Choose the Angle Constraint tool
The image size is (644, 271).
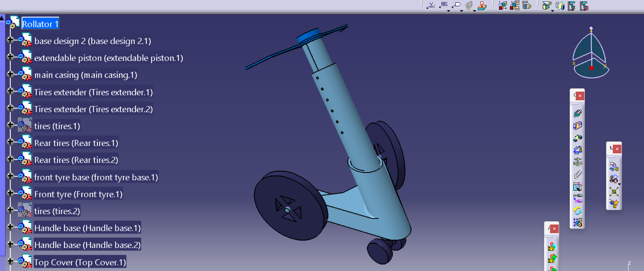pos(577,150)
